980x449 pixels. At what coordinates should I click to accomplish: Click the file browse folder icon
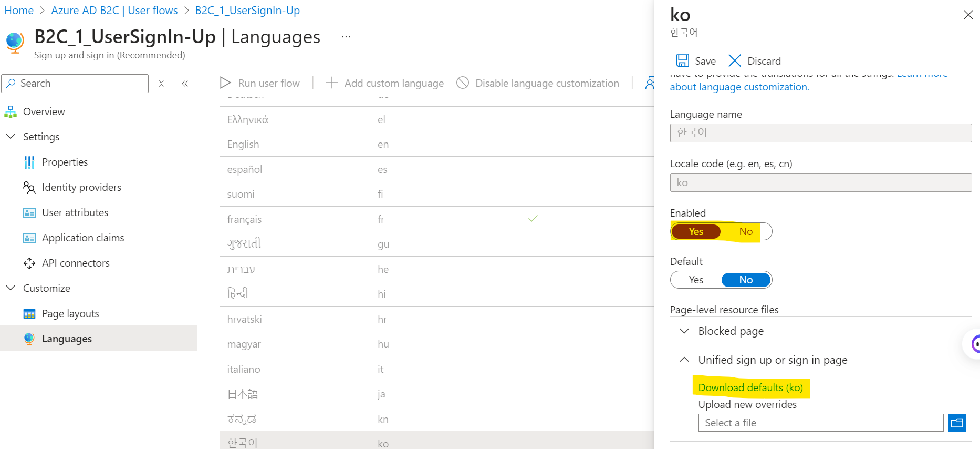pyautogui.click(x=957, y=423)
